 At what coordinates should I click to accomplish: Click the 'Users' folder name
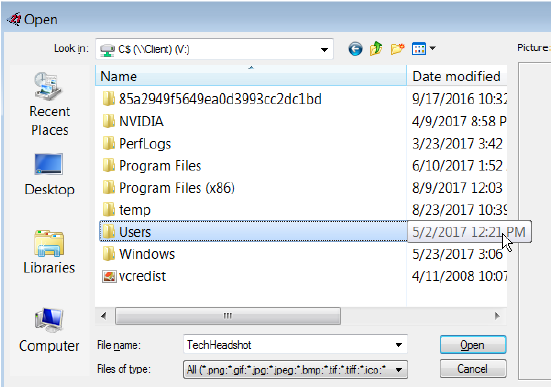click(135, 232)
